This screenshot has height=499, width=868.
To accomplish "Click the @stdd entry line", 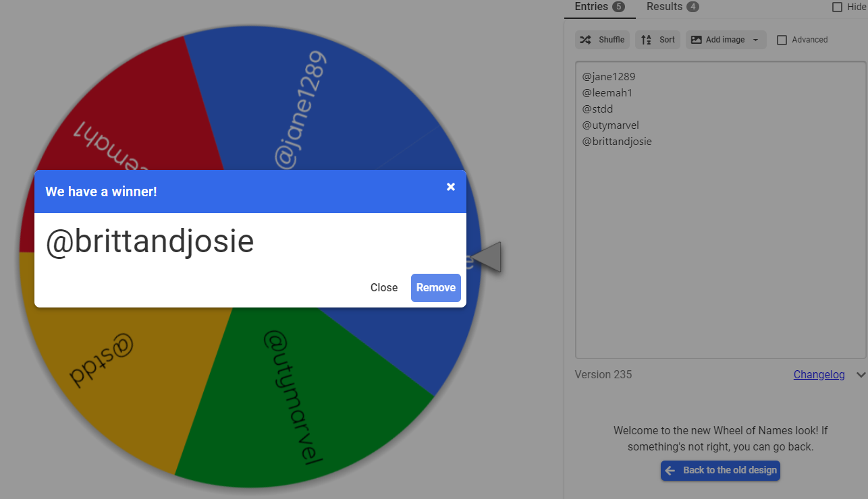I will click(597, 109).
